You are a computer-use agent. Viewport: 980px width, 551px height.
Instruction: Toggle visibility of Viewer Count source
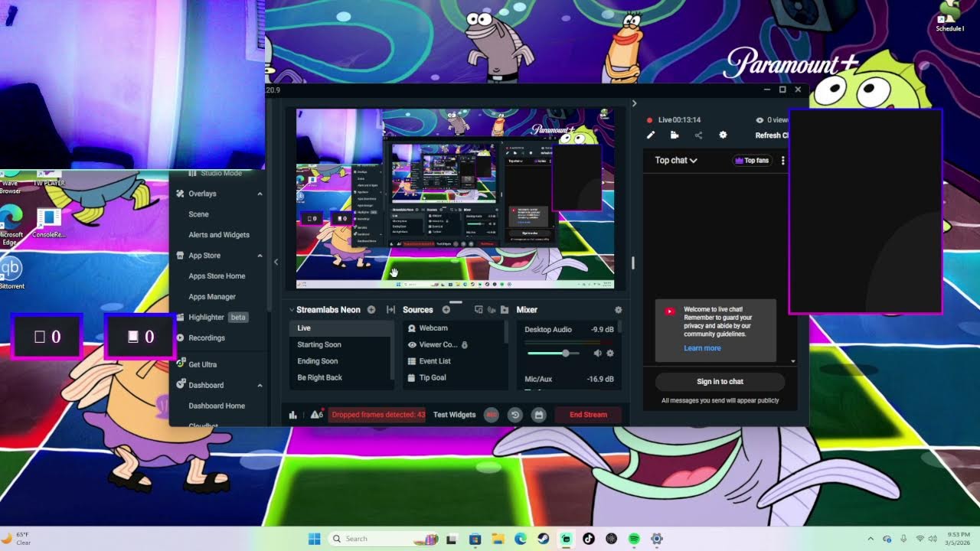pyautogui.click(x=412, y=344)
